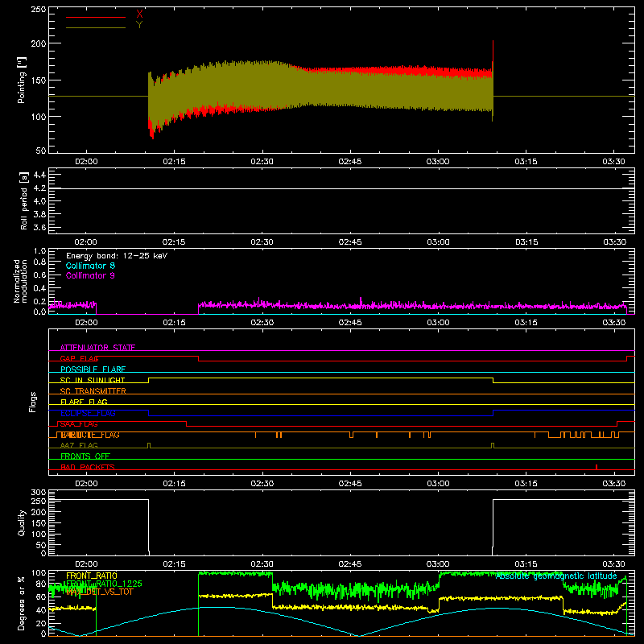644x644 pixels.
Task: Click the 3.6 tick on Roll period axis
Action: click(39, 227)
